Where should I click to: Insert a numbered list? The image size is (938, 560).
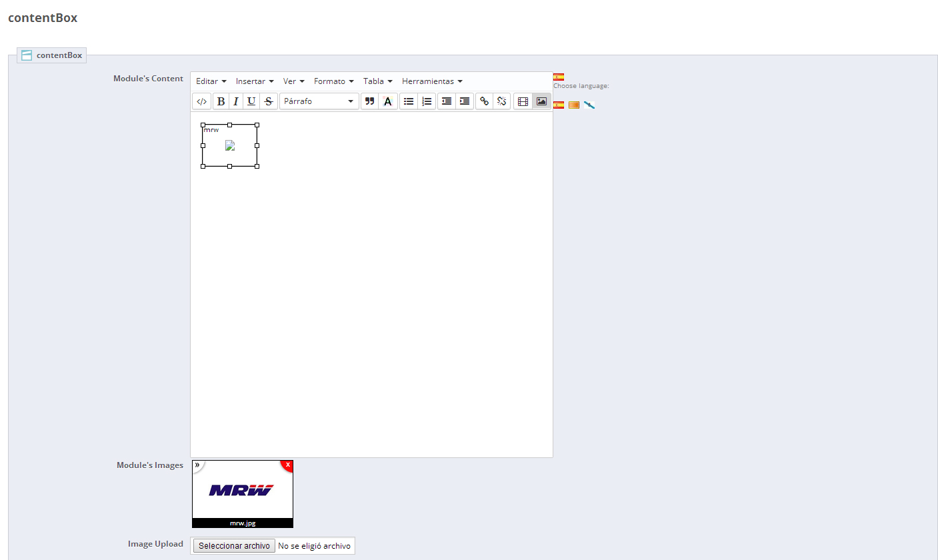click(x=427, y=101)
